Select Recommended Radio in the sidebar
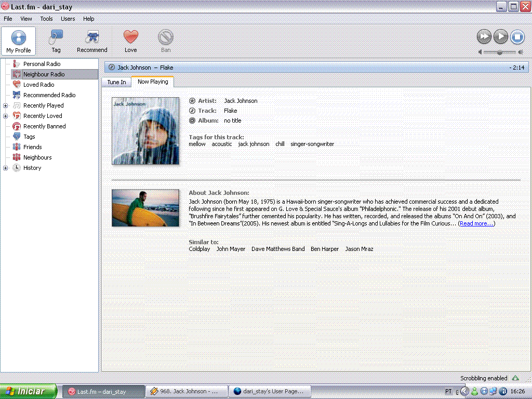532x399 pixels. 49,95
